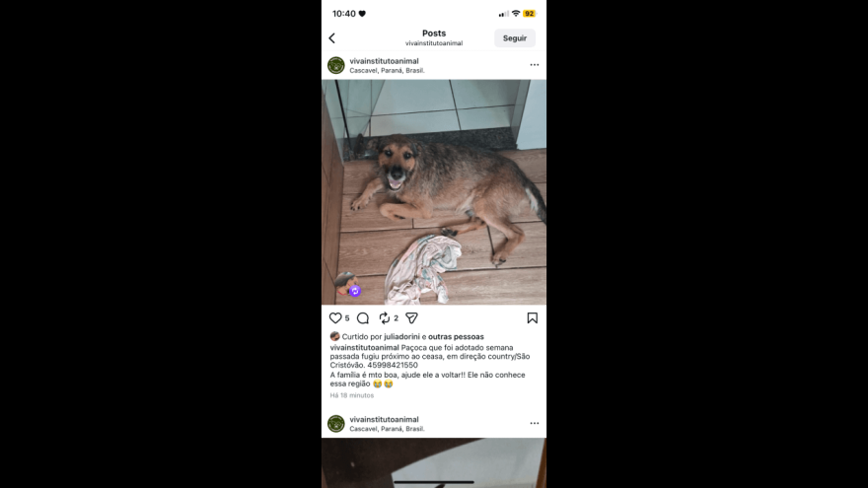Open juliadorini profile from likes line
This screenshot has height=488, width=868.
401,336
